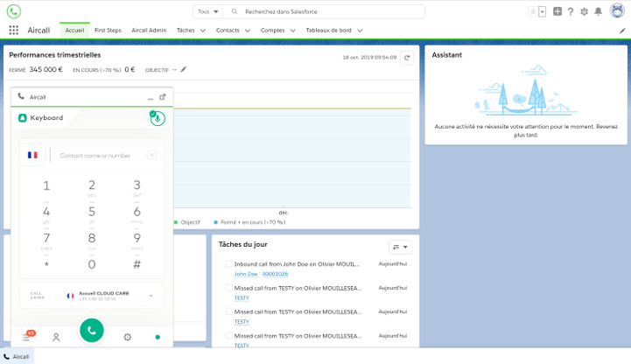Click the microphone status icon in Aircall
631x364 pixels.
[158, 118]
